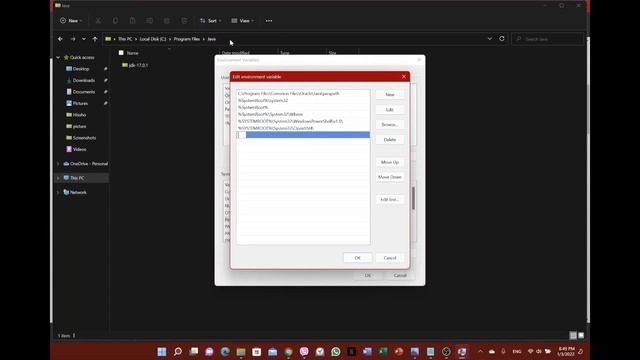Switch to details view icon in status bar
This screenshot has width=640, height=360.
point(573,336)
